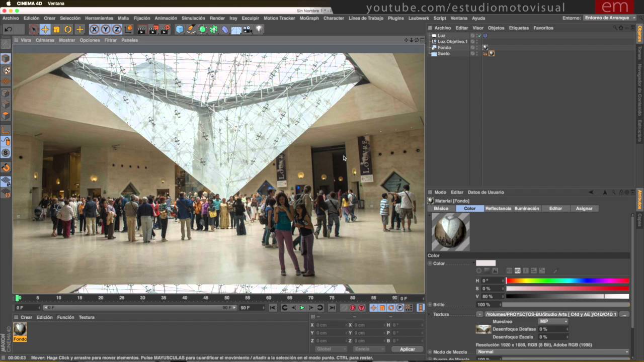Screen dimensions: 644x362
Task: Open the Camera object icon
Action: (248, 29)
